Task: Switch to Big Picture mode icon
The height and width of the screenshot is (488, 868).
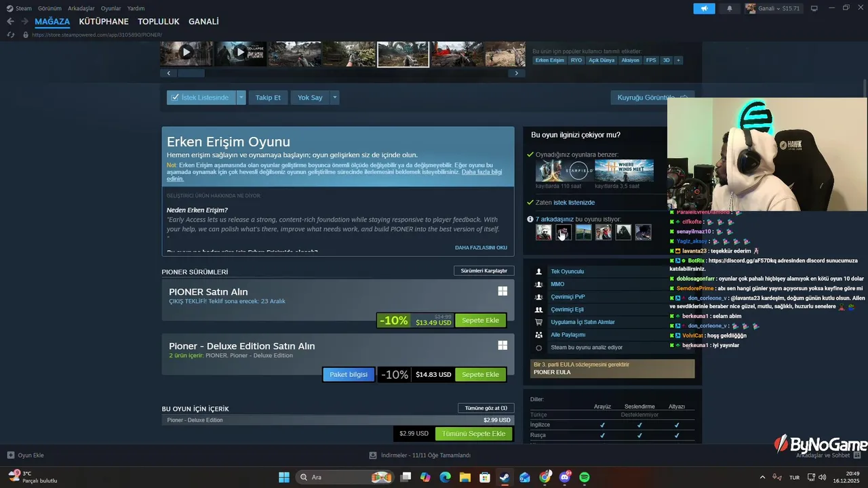Action: tap(814, 8)
